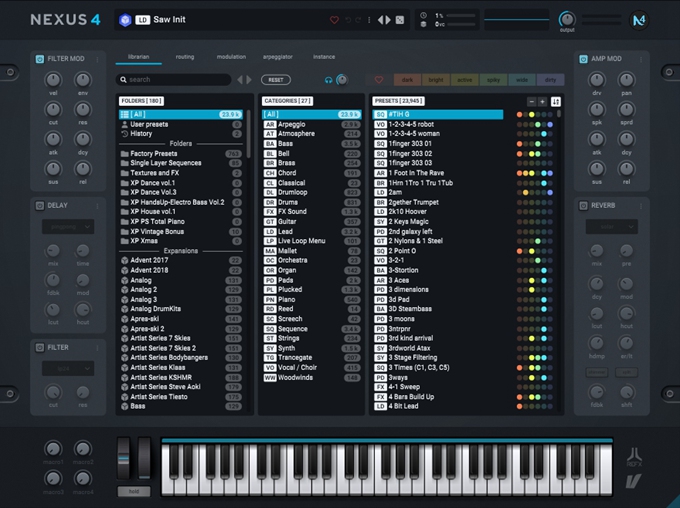Click the random preset dice icon
Screen dimensions: 680x508
point(400,20)
